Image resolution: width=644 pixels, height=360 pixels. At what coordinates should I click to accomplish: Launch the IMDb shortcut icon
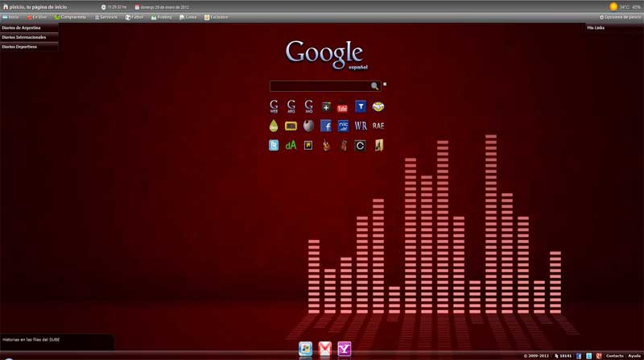(291, 126)
